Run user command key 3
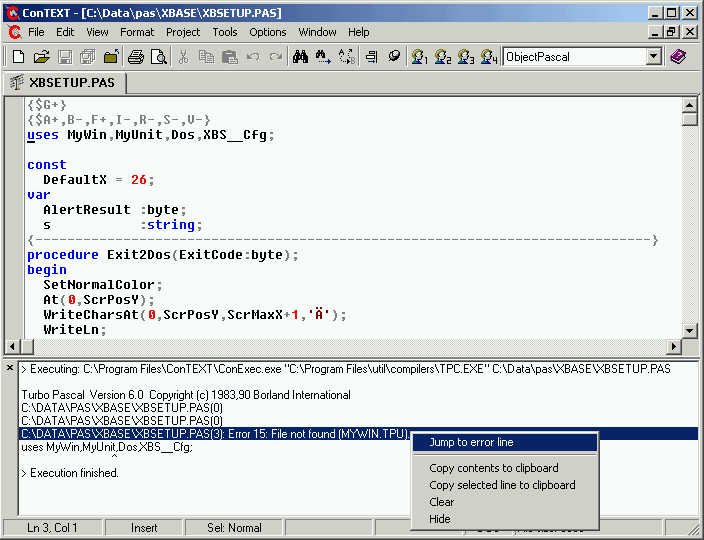704x540 pixels. [x=466, y=57]
